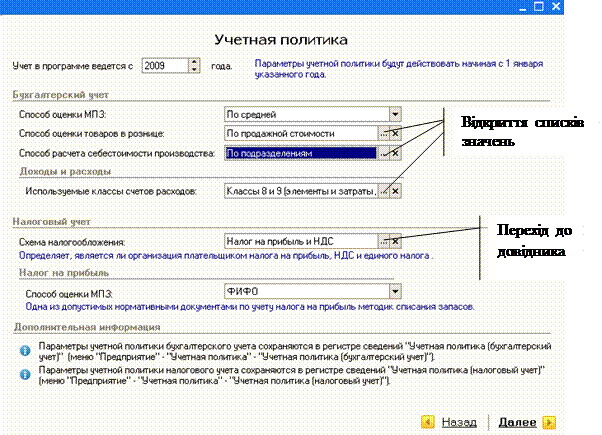Increase the accounting year with up arrow
Screen dimensions: 602x435
193,62
